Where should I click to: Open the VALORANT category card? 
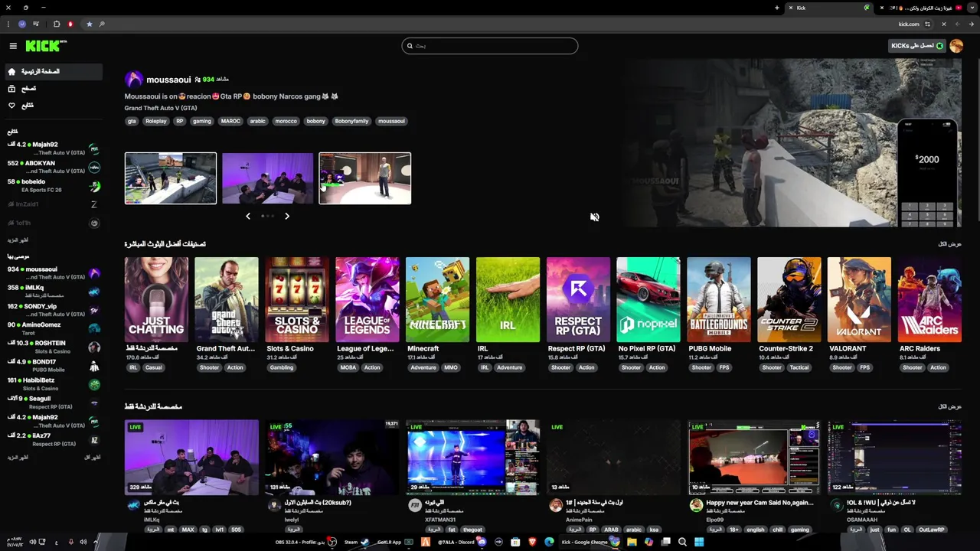[859, 299]
